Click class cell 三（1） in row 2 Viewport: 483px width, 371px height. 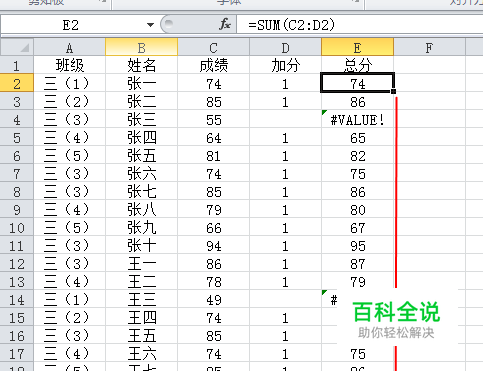coord(69,83)
